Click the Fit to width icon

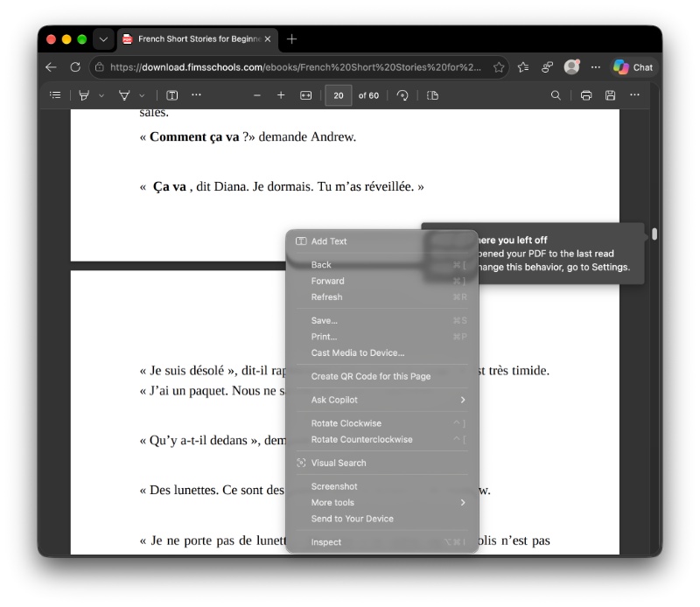tap(305, 95)
